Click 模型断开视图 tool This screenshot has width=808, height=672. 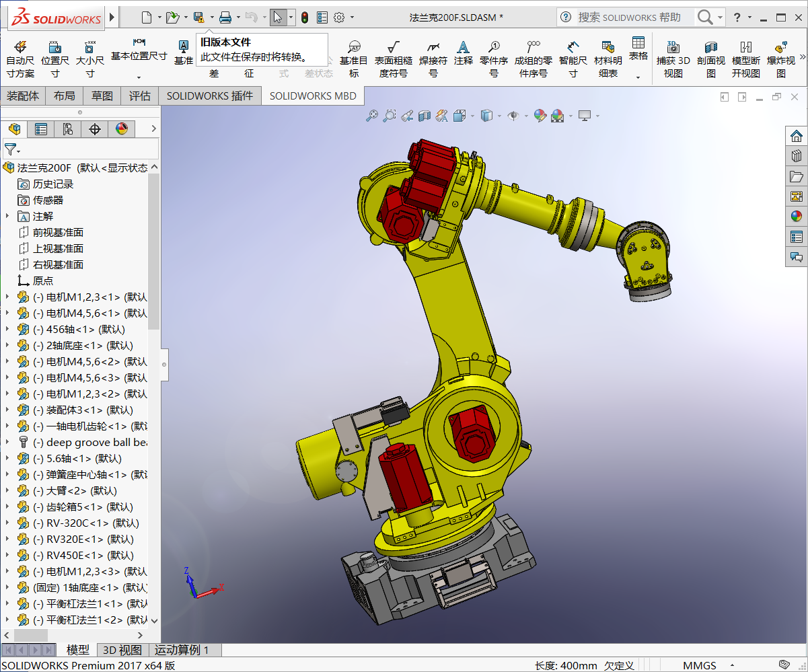[746, 59]
